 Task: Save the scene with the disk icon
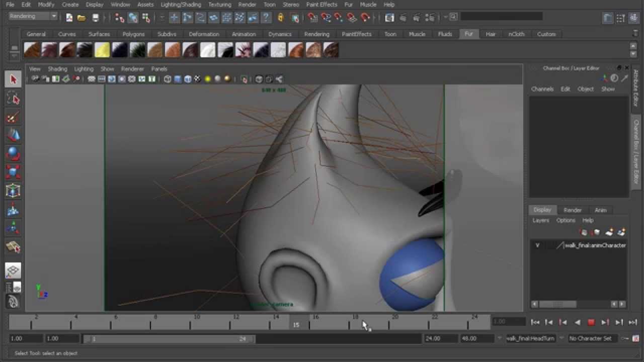pos(95,18)
